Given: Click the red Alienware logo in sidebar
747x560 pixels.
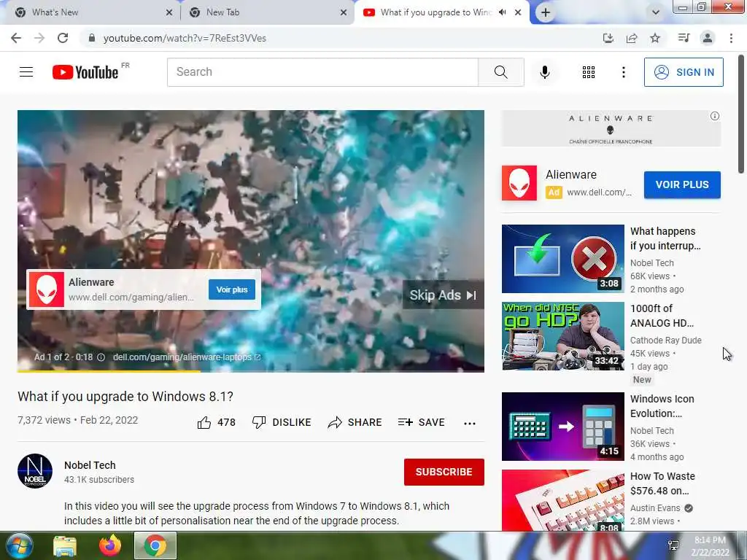Looking at the screenshot, I should (x=519, y=183).
